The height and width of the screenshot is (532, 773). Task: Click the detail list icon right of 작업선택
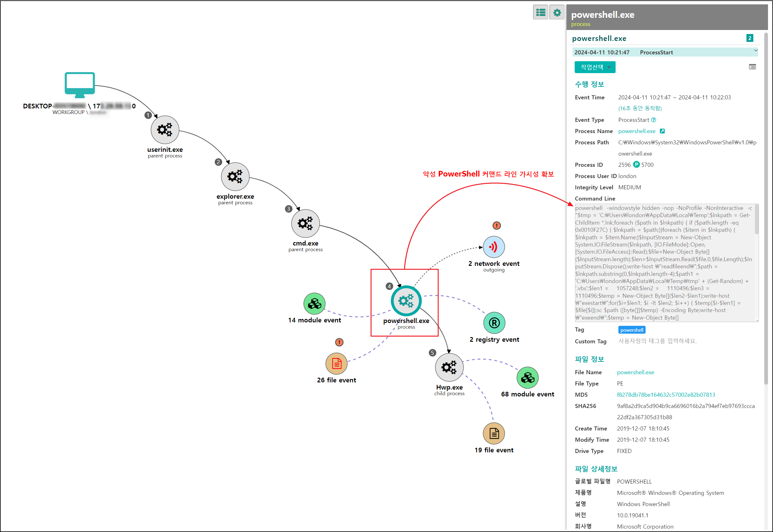pyautogui.click(x=752, y=67)
